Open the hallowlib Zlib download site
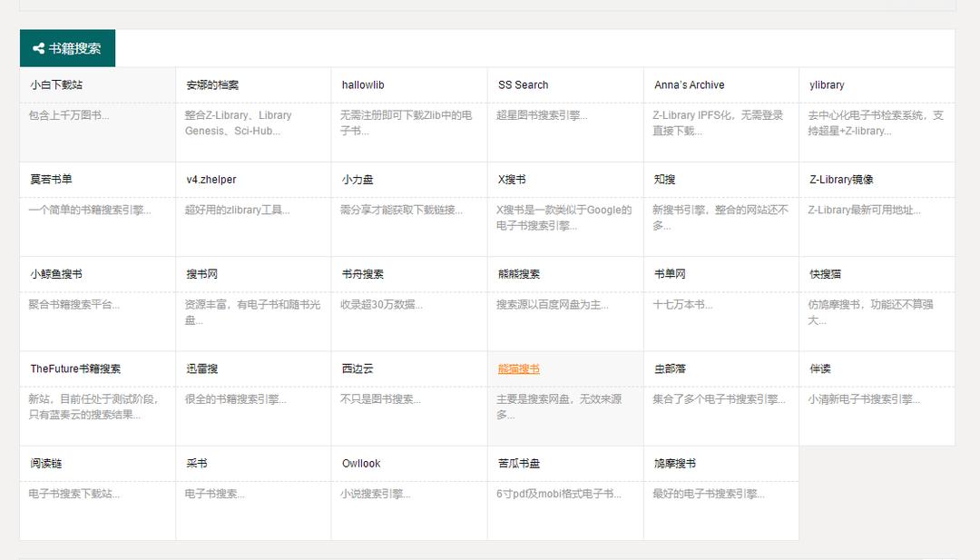Image resolution: width=980 pixels, height=560 pixels. coord(361,84)
